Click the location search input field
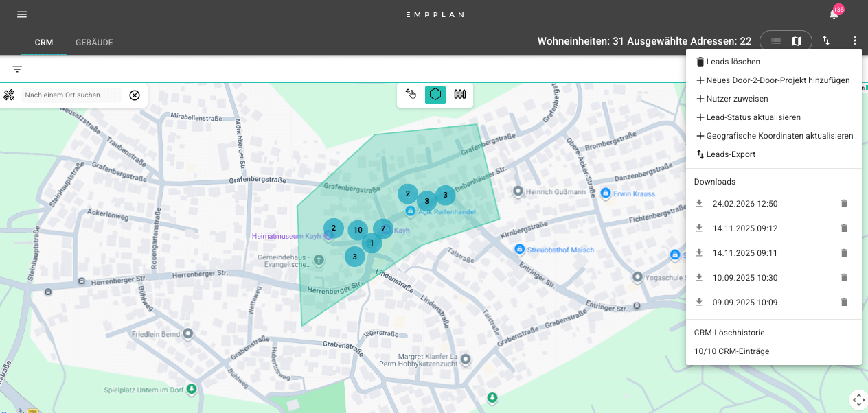Viewport: 868px width, 413px height. click(71, 95)
